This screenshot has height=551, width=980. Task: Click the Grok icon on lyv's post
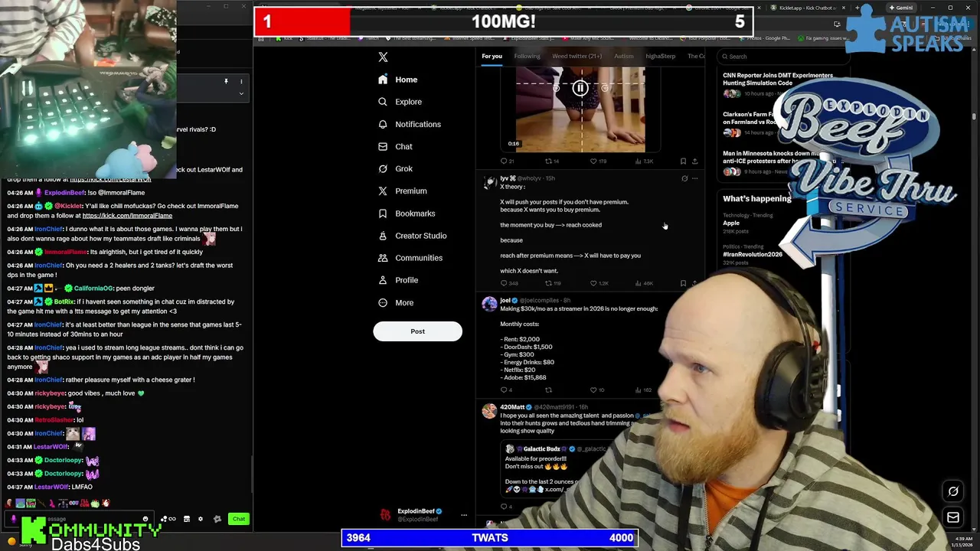(684, 178)
